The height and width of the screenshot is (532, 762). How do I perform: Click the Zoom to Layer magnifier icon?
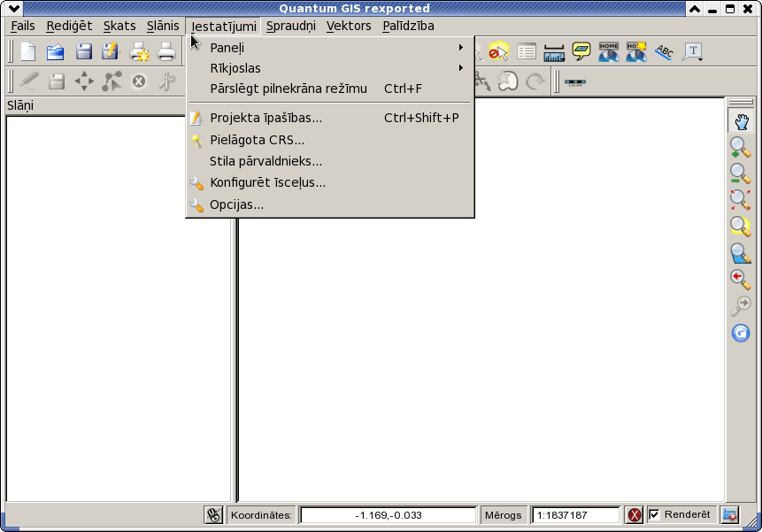coord(740,254)
